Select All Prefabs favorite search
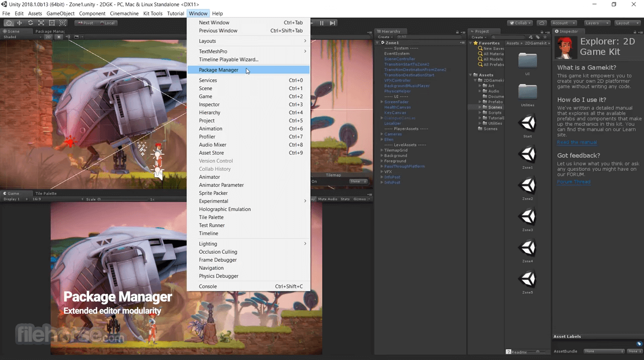The width and height of the screenshot is (644, 360). [x=490, y=64]
